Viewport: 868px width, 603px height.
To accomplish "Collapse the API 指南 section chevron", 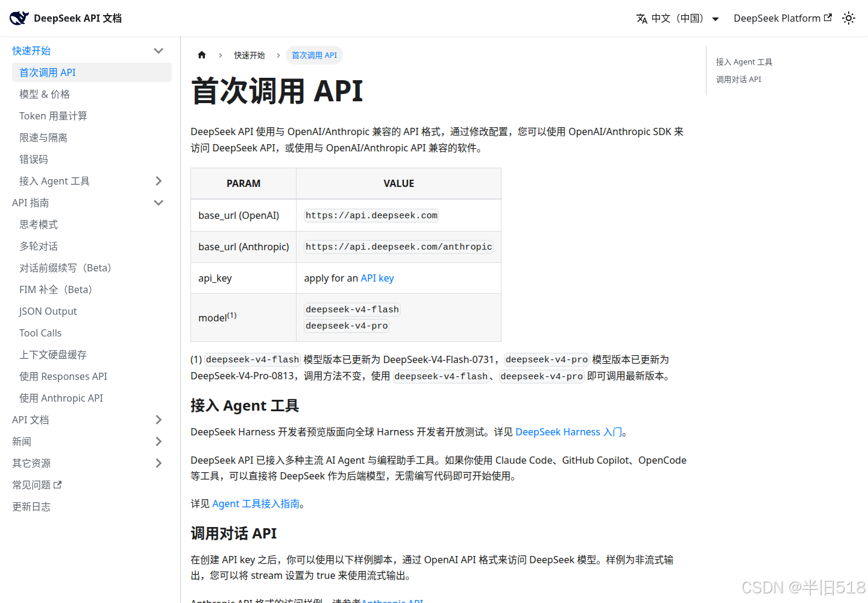I will [159, 203].
